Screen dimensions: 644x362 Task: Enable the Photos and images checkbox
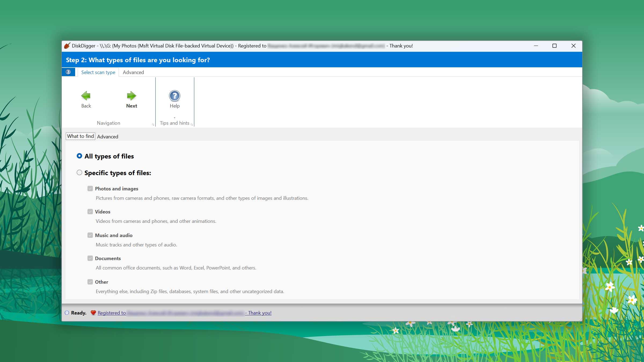coord(90,188)
